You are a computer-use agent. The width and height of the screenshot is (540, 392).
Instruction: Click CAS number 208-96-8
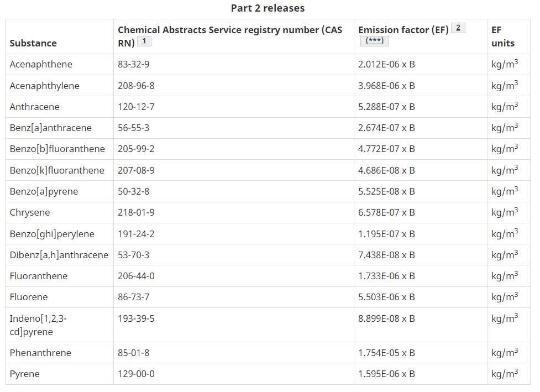pyautogui.click(x=136, y=86)
